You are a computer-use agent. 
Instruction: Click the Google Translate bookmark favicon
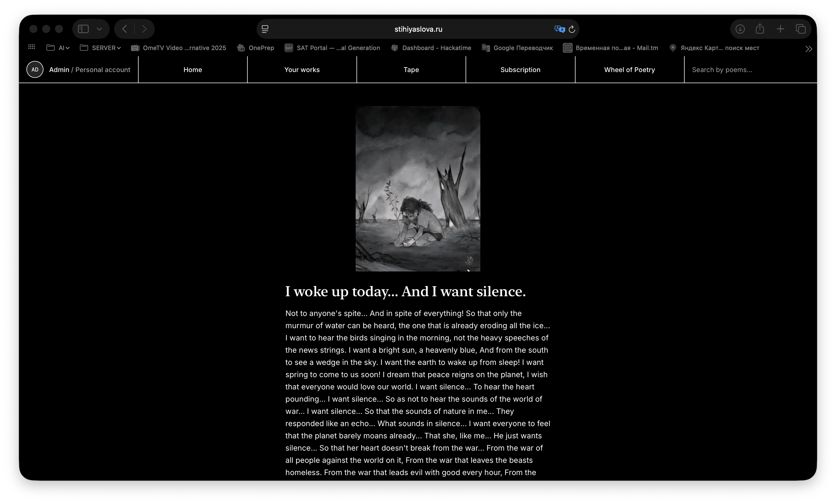click(x=486, y=48)
